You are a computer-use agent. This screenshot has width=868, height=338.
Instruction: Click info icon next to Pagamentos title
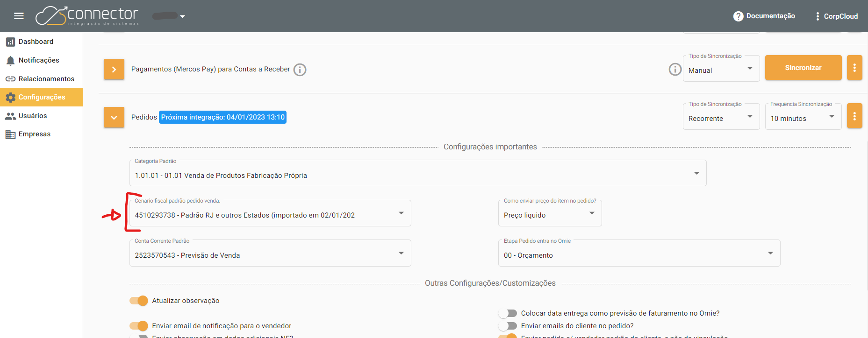coord(300,70)
